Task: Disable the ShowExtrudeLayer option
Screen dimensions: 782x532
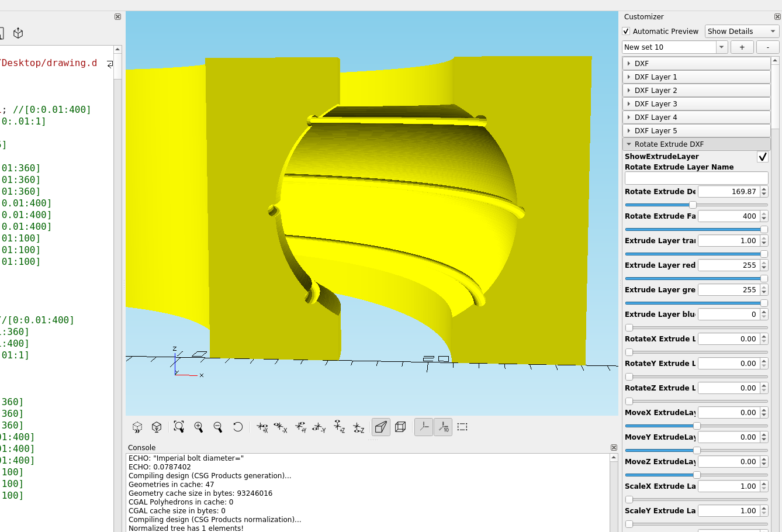Action: [x=762, y=157]
